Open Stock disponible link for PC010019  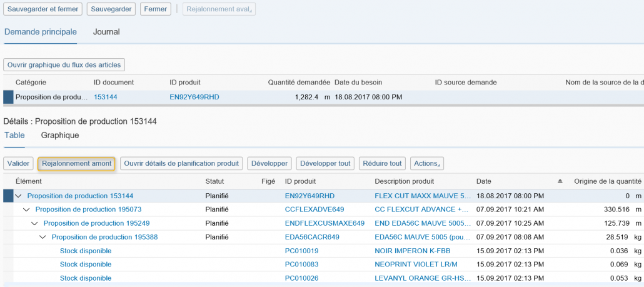click(x=86, y=251)
